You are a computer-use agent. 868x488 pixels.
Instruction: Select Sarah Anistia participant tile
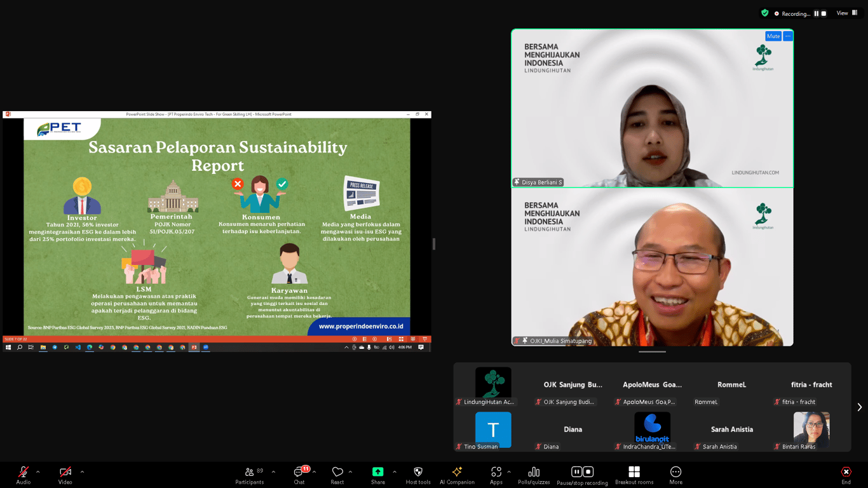[x=731, y=431]
